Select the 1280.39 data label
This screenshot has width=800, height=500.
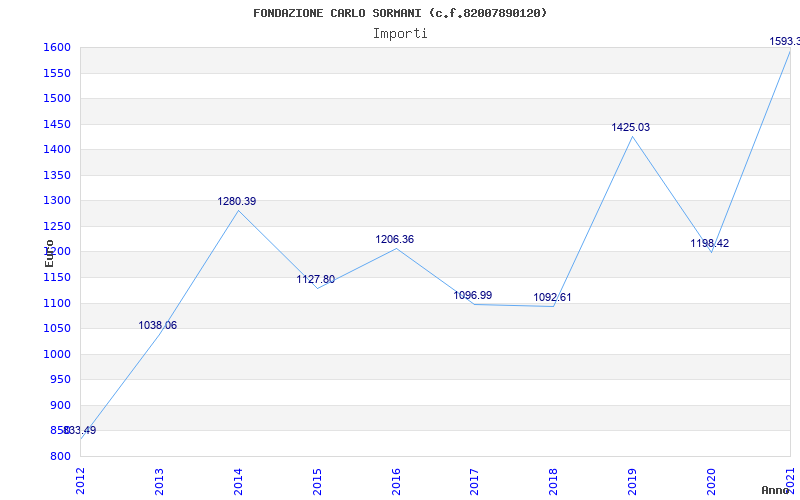(x=237, y=202)
